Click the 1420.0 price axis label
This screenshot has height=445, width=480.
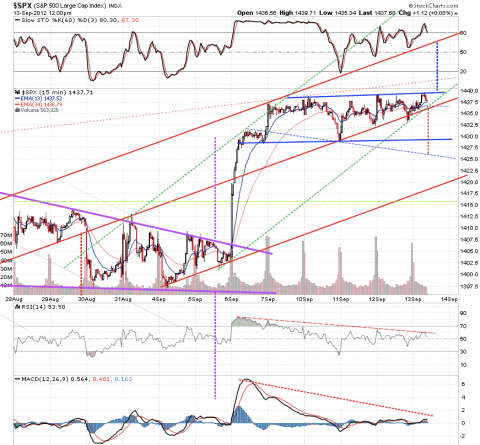[x=470, y=182]
